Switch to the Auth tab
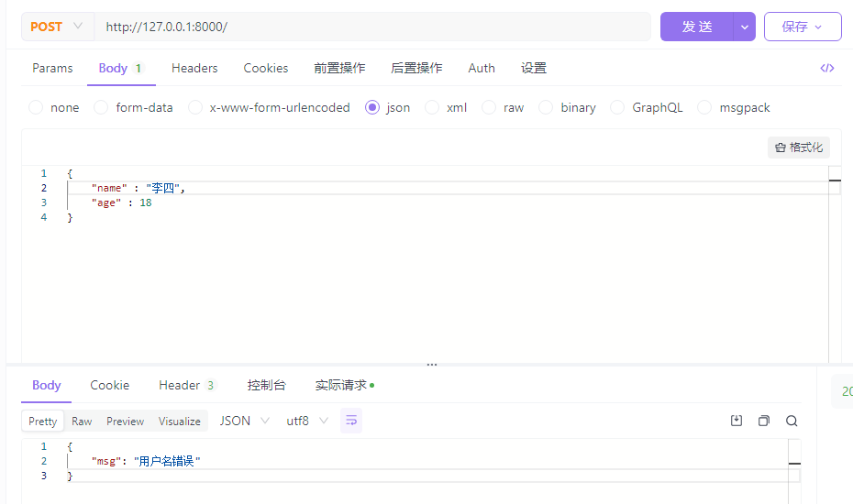The width and height of the screenshot is (853, 504). [x=482, y=68]
